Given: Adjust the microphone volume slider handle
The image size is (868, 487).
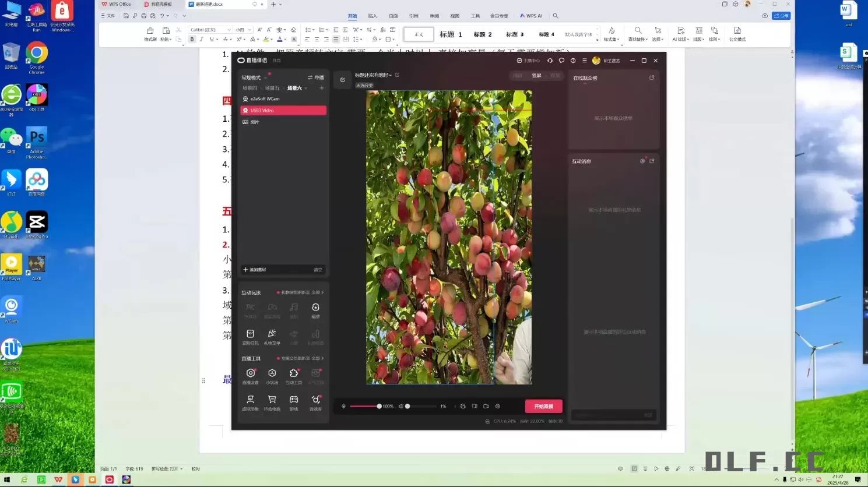Looking at the screenshot, I should pos(379,406).
